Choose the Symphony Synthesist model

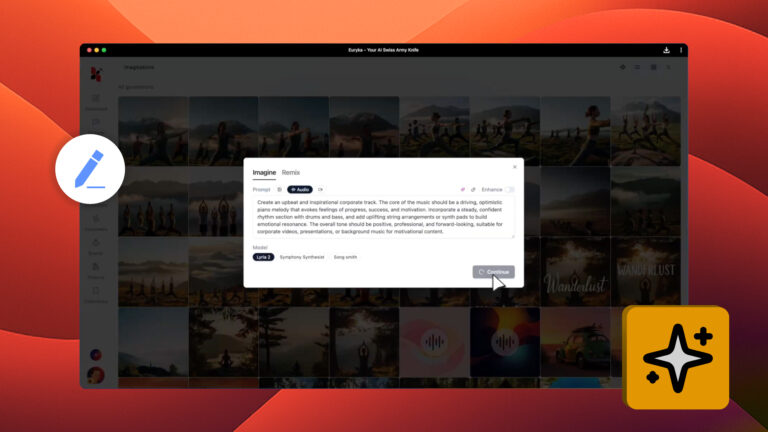pos(302,257)
